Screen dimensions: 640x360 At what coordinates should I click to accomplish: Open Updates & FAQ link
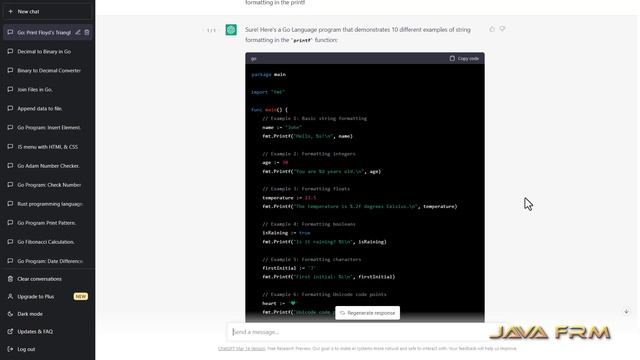(47, 331)
